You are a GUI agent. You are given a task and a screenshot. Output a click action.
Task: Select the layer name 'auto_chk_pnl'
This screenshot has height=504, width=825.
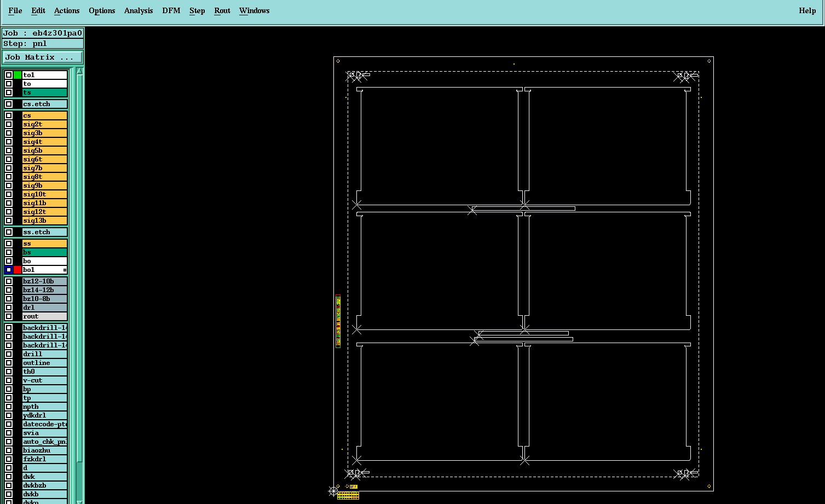point(44,442)
